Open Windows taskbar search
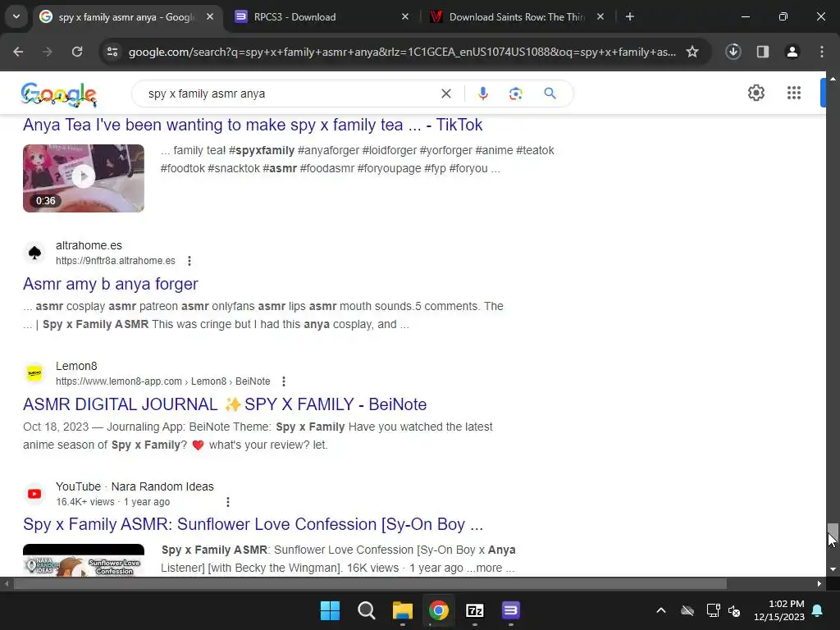The width and height of the screenshot is (840, 630). click(x=367, y=610)
